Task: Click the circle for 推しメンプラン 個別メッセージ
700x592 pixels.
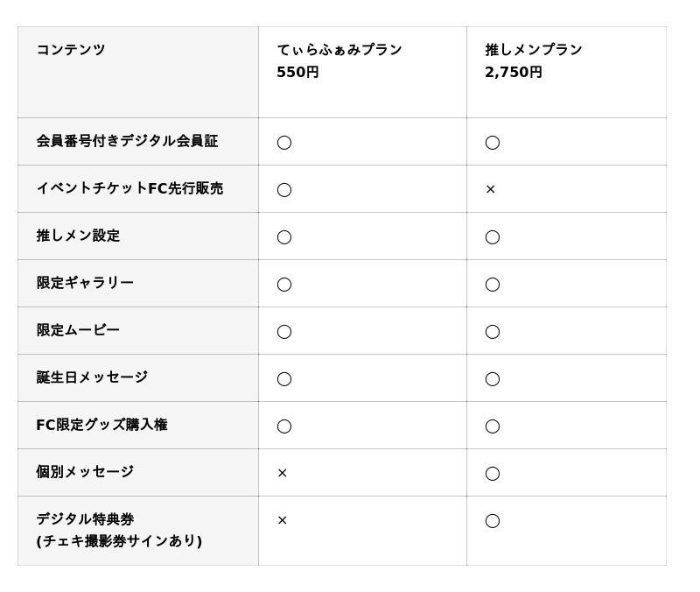Action: 493,473
